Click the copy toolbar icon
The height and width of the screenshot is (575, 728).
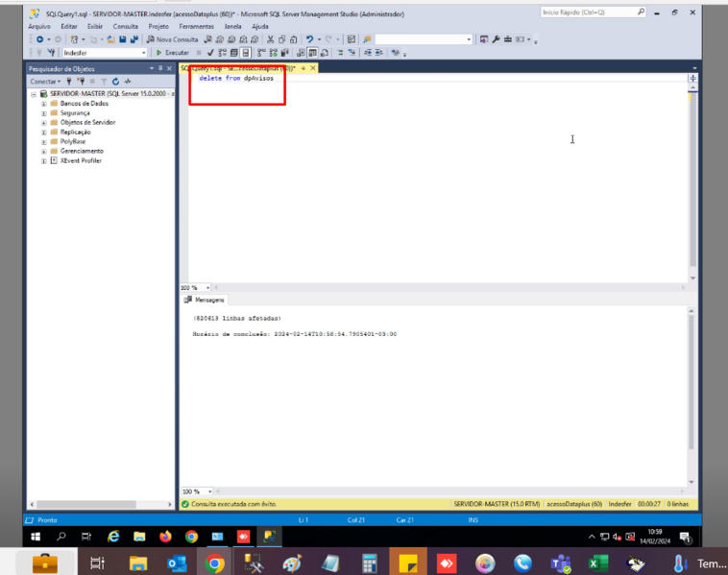coord(281,39)
